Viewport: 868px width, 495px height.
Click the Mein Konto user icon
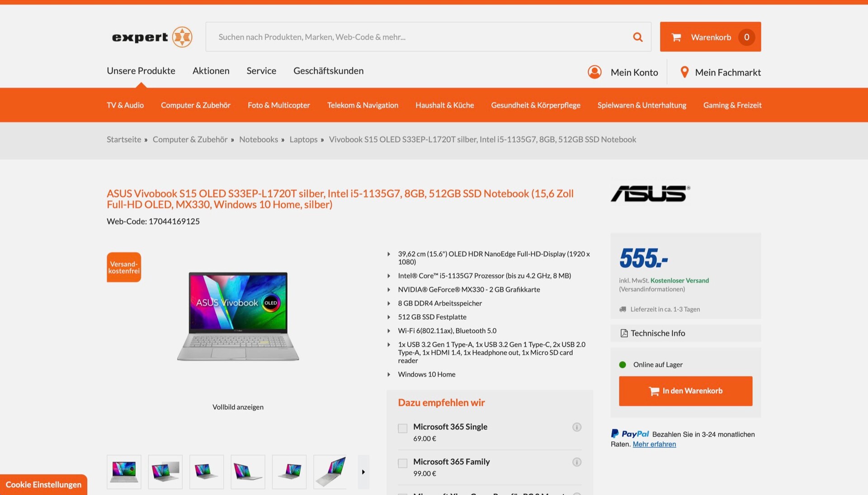coord(594,72)
